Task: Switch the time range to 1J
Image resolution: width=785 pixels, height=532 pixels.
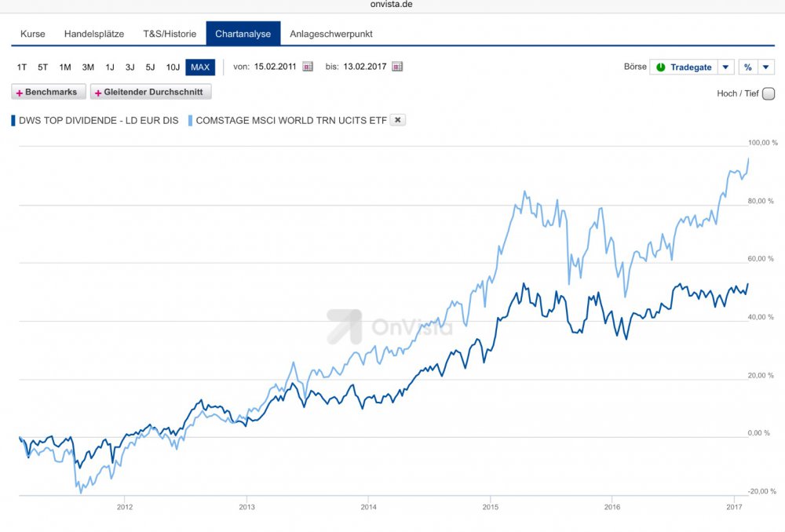Action: [110, 67]
